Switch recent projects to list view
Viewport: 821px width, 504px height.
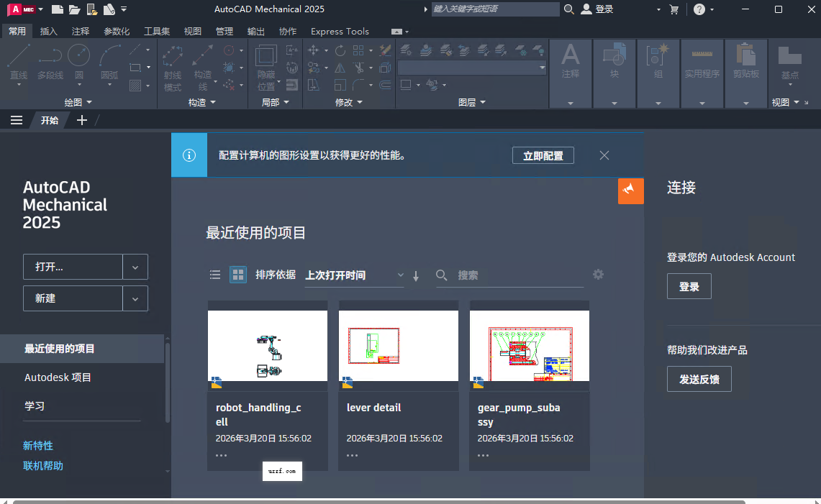click(x=214, y=274)
